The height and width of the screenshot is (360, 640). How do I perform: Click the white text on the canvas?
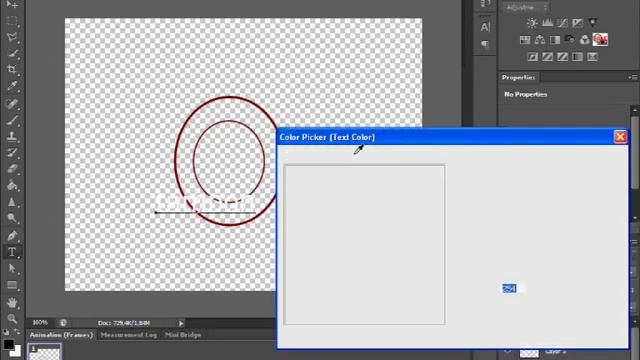(x=205, y=202)
